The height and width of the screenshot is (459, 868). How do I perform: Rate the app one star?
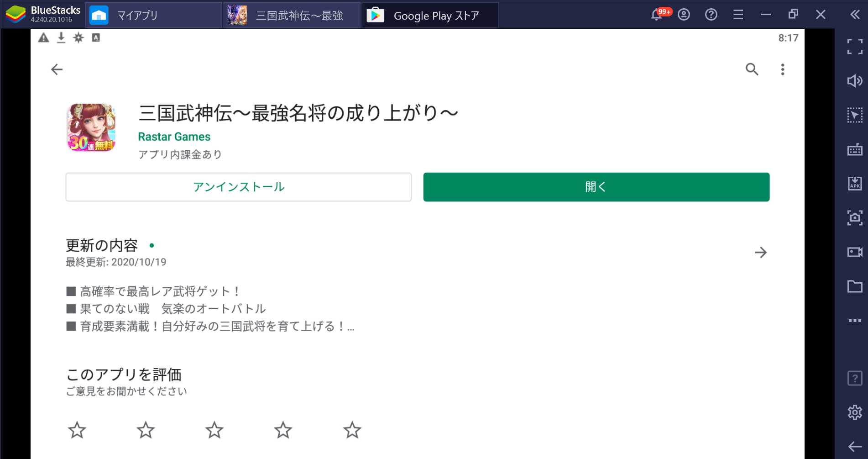(x=77, y=430)
